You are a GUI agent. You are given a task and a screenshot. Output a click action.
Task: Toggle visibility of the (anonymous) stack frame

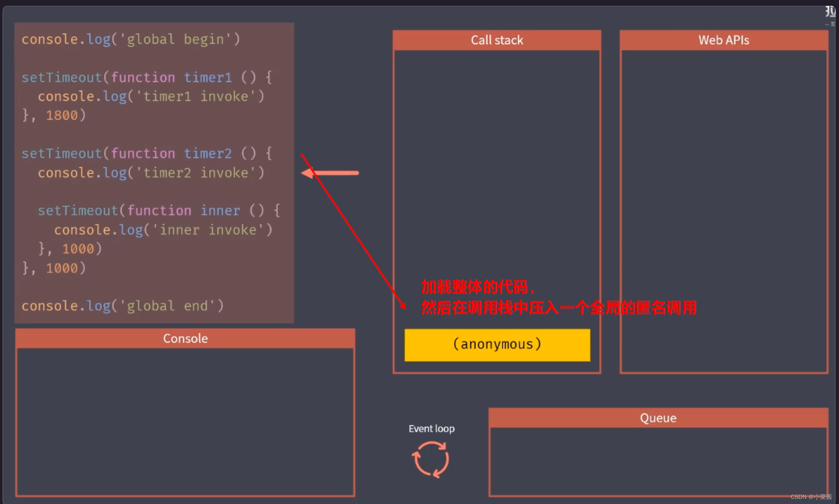[x=497, y=345]
